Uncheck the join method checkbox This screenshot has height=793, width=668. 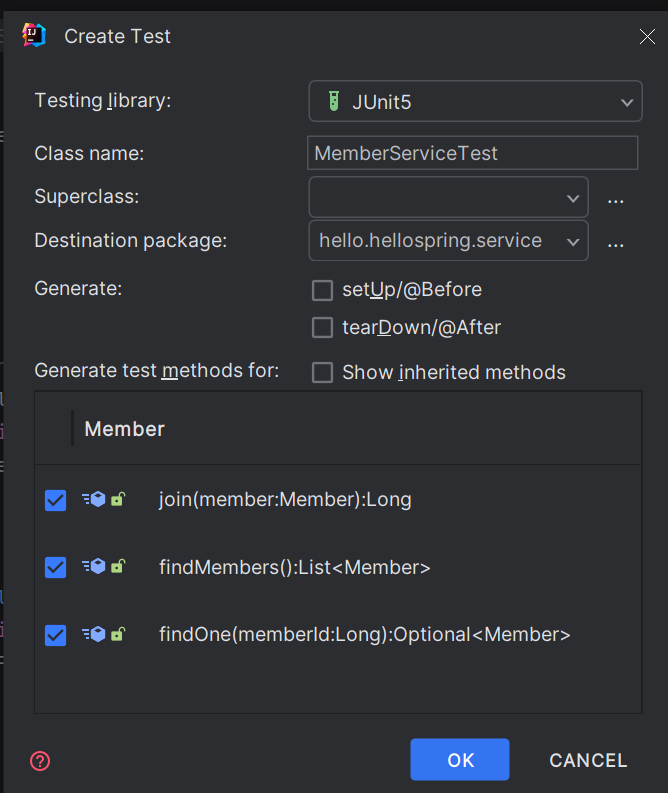tap(56, 500)
